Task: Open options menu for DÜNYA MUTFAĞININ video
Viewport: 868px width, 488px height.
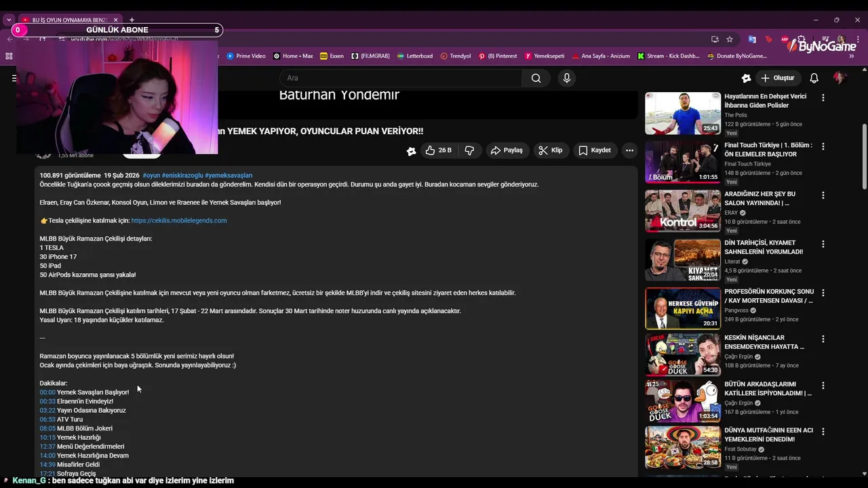Action: click(823, 431)
